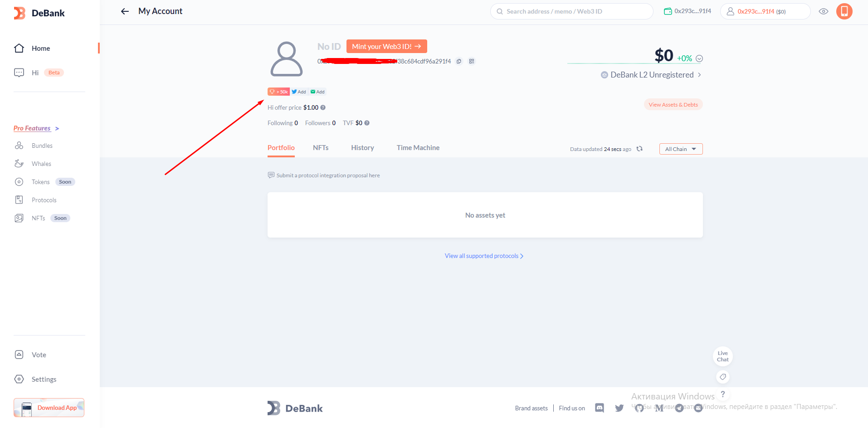
Task: Open DeBank's Telegram from the footer
Action: coord(679,408)
